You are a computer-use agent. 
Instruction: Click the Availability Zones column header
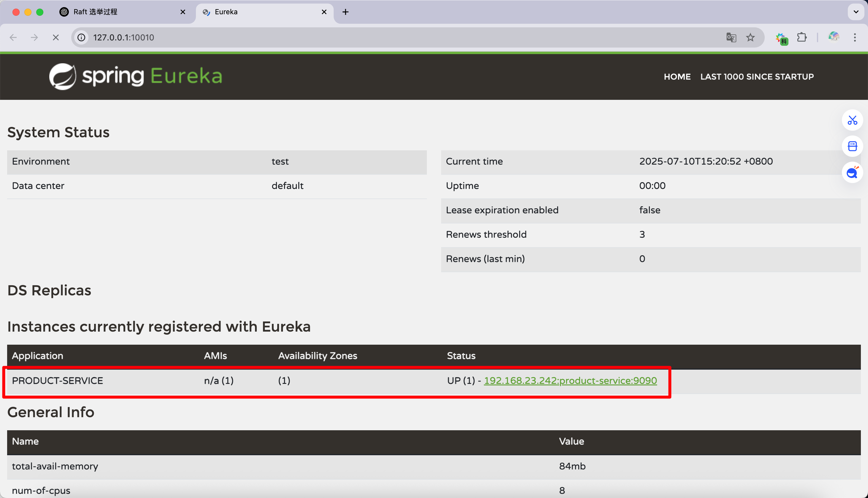tap(317, 356)
